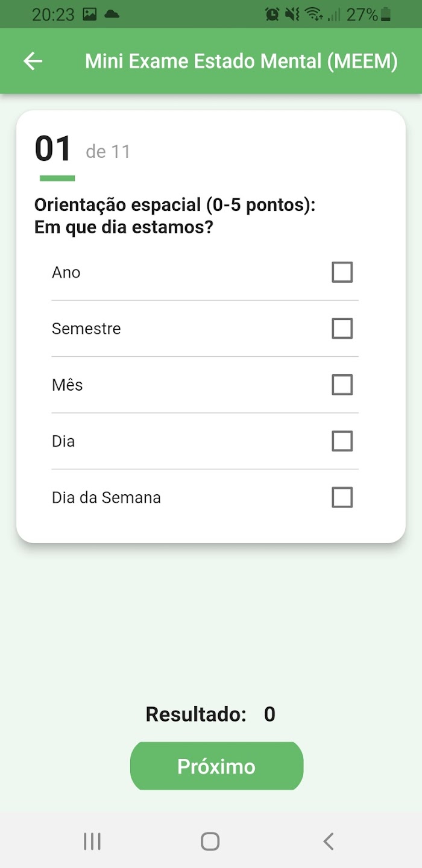The image size is (422, 868).
Task: Check the Semestre checkbox
Action: tap(342, 329)
